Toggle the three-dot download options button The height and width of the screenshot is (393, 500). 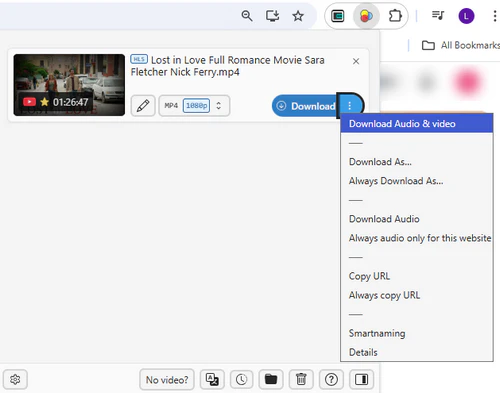(x=350, y=106)
